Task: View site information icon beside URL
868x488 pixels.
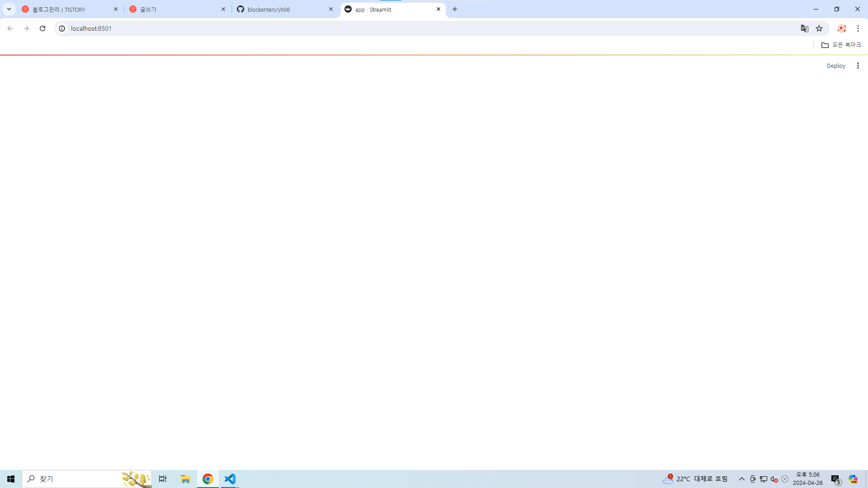Action: click(62, 28)
